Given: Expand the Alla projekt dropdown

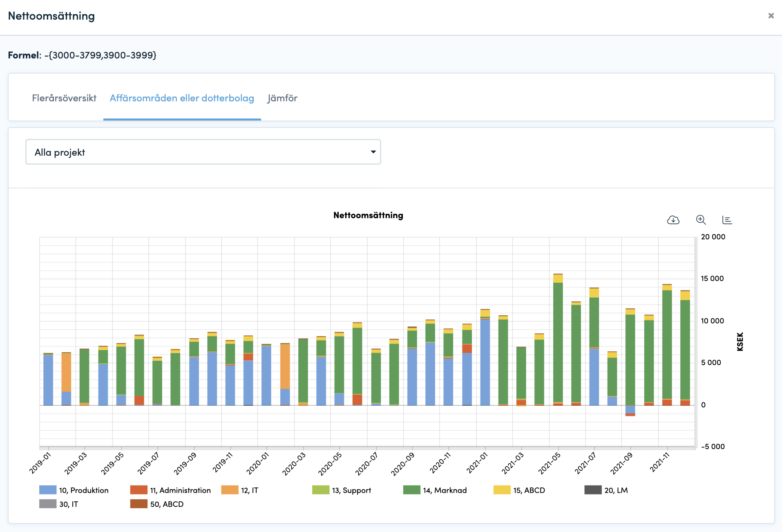Looking at the screenshot, I should click(203, 152).
